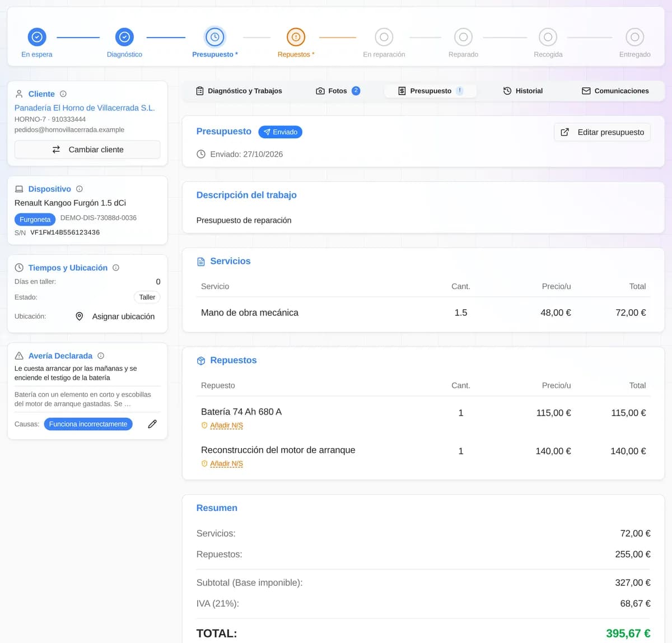Click the Diagnóstico step circle
This screenshot has height=643, width=672.
(124, 37)
